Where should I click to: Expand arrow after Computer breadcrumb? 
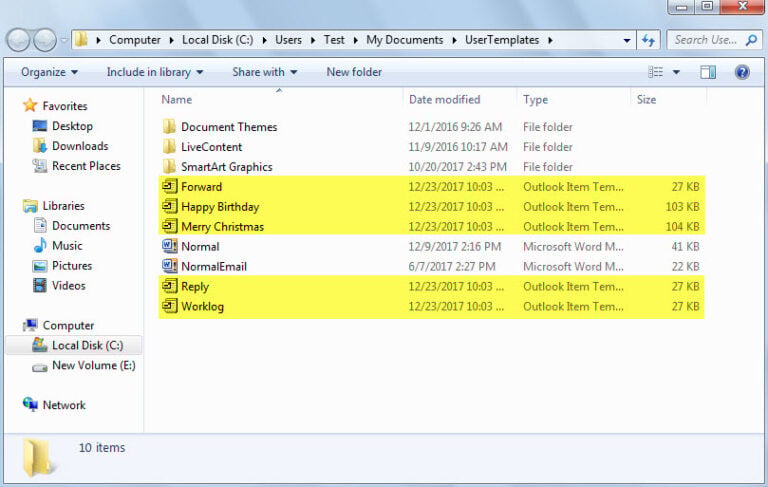(171, 40)
